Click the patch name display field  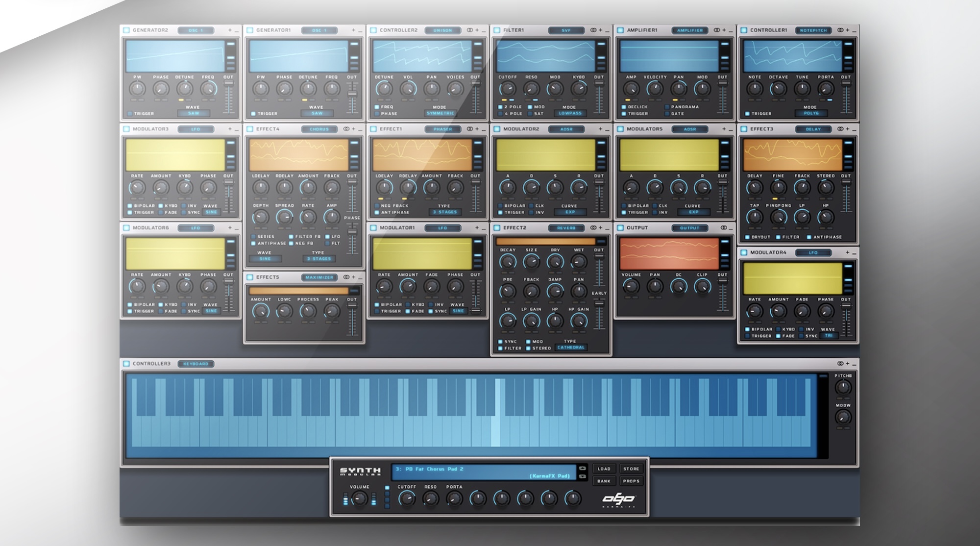click(x=484, y=472)
